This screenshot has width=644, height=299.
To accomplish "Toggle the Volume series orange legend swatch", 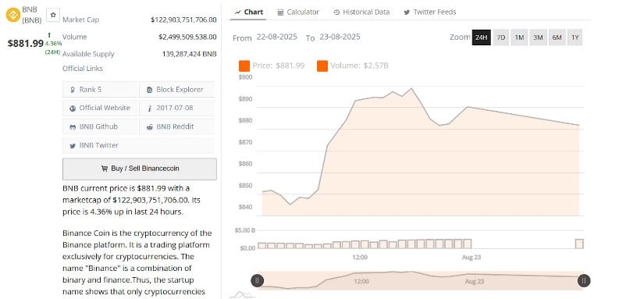I will pos(322,66).
